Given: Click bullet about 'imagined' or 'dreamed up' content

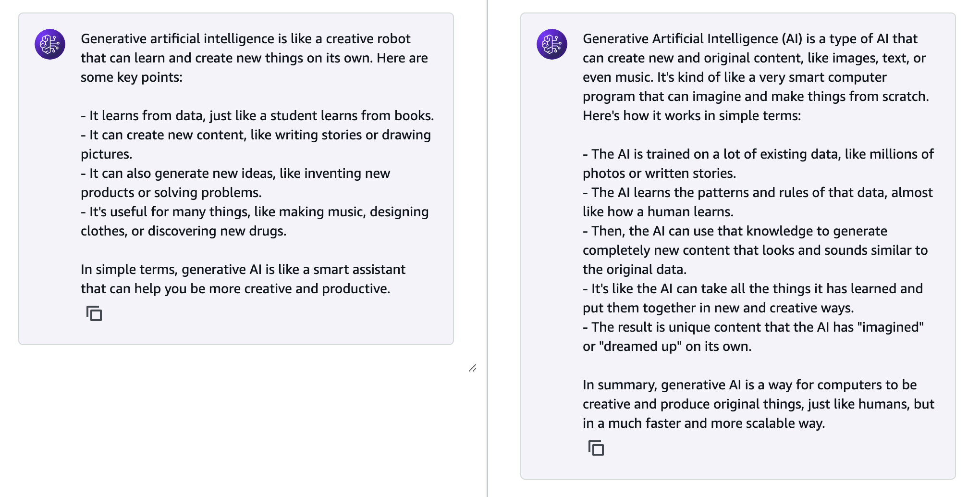Looking at the screenshot, I should click(x=753, y=336).
